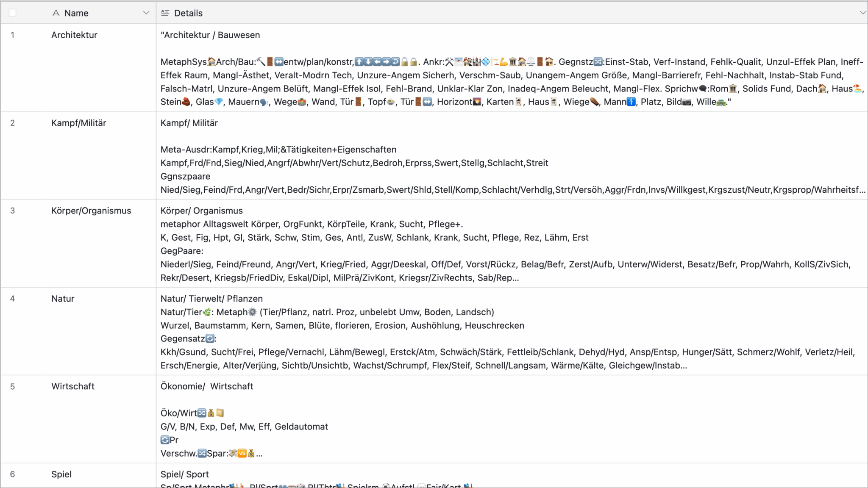Select the Kampf/Militär name cell
868x488 pixels.
[x=79, y=123]
